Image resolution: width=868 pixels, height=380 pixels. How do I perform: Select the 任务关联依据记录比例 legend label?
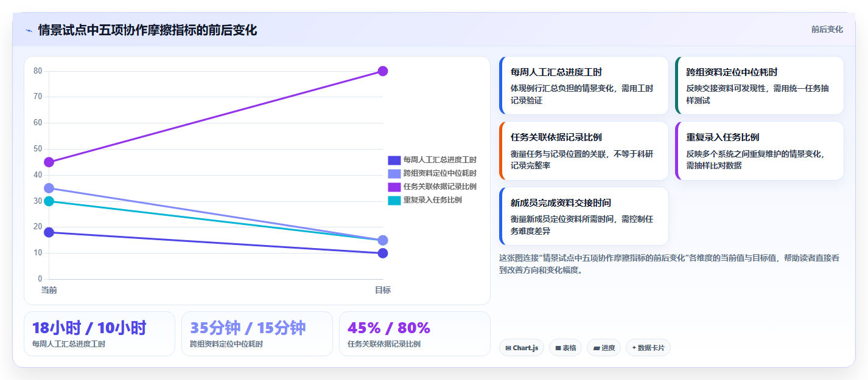coord(439,187)
